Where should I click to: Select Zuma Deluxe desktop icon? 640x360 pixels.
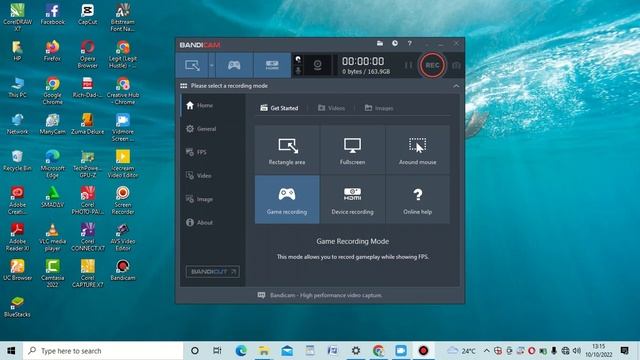pyautogui.click(x=87, y=124)
